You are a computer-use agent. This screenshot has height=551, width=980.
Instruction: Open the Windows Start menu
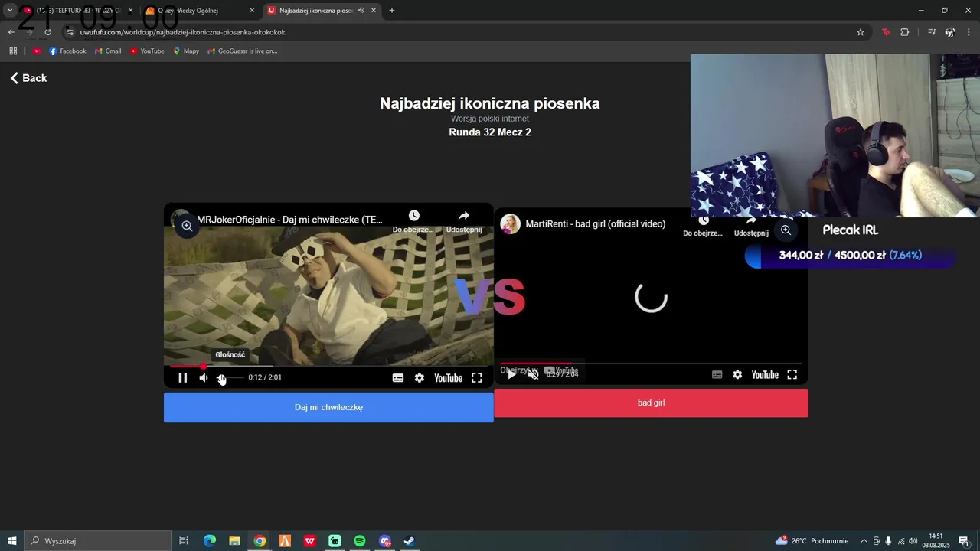(x=12, y=541)
